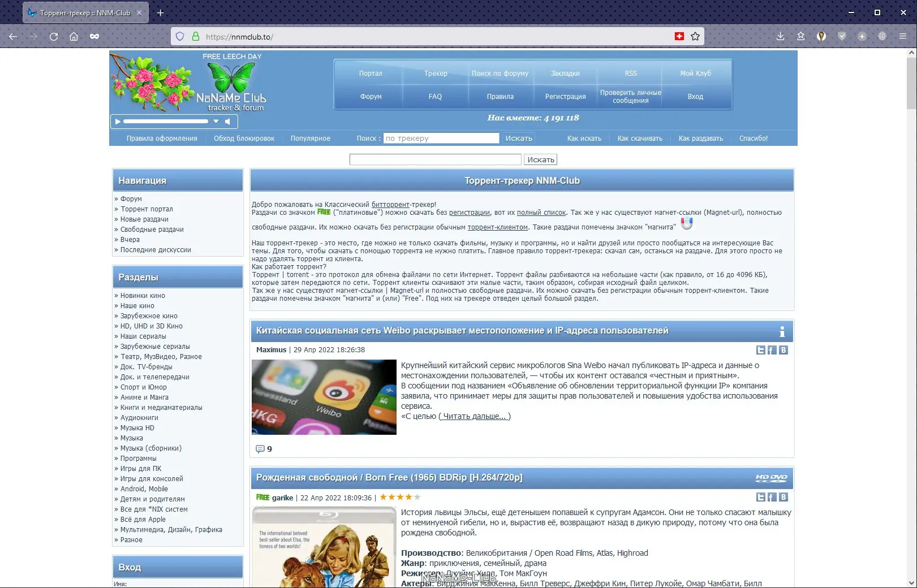Screen dimensions: 917x588
Task: Open the browser home page icon
Action: click(74, 37)
